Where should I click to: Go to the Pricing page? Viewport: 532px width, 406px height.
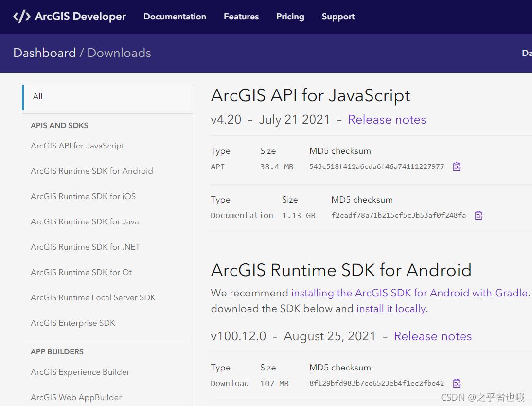[290, 17]
